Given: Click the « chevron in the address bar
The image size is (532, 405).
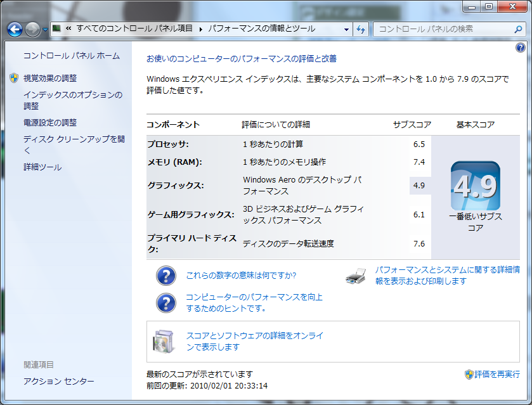Looking at the screenshot, I should (68, 29).
